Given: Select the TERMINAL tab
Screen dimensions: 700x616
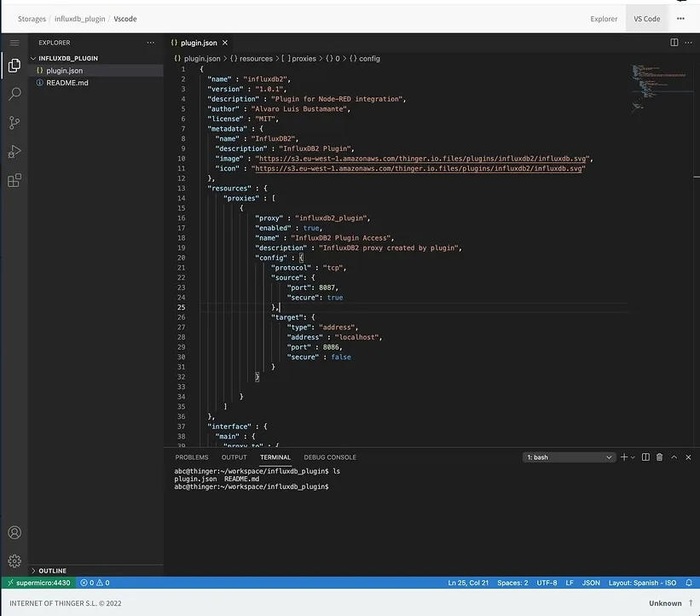Looking at the screenshot, I should click(x=275, y=457).
